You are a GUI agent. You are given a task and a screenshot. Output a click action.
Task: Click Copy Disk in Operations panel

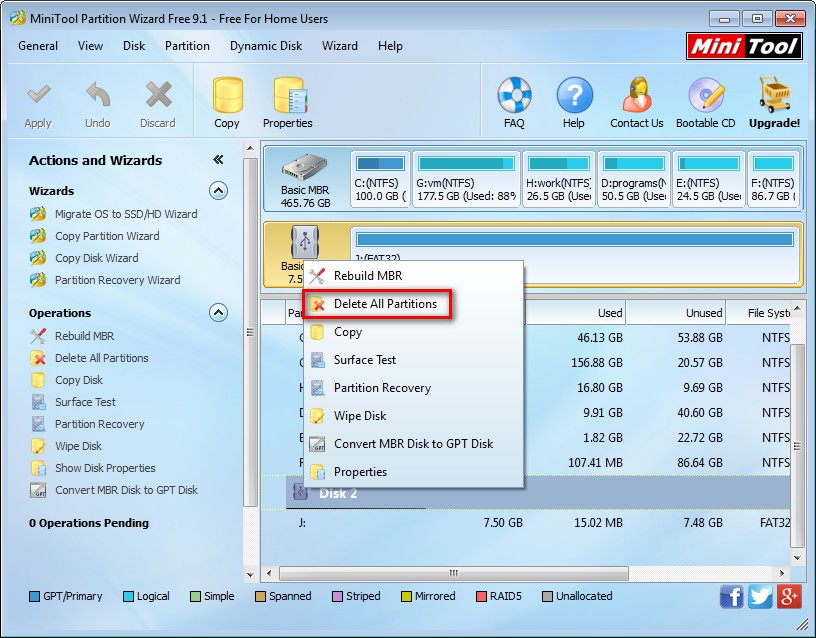(x=79, y=380)
